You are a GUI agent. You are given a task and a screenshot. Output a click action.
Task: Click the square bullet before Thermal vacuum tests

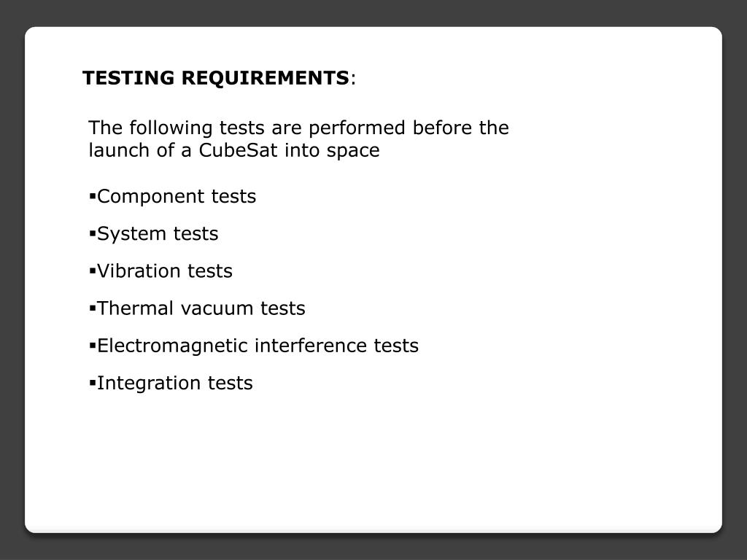point(93,308)
